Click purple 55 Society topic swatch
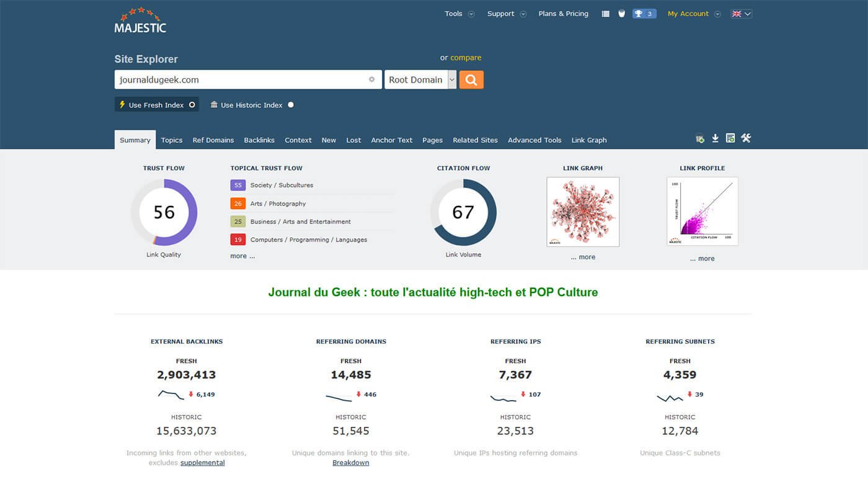The width and height of the screenshot is (868, 484). [238, 185]
